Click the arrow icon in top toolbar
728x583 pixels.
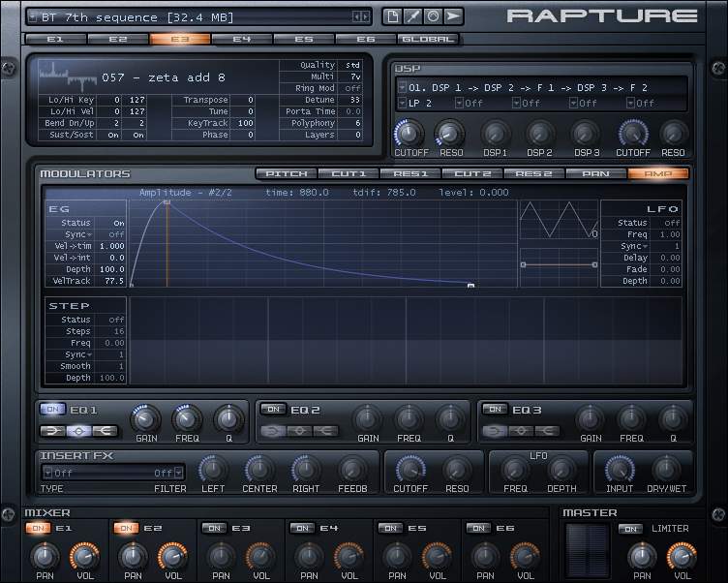click(x=453, y=16)
